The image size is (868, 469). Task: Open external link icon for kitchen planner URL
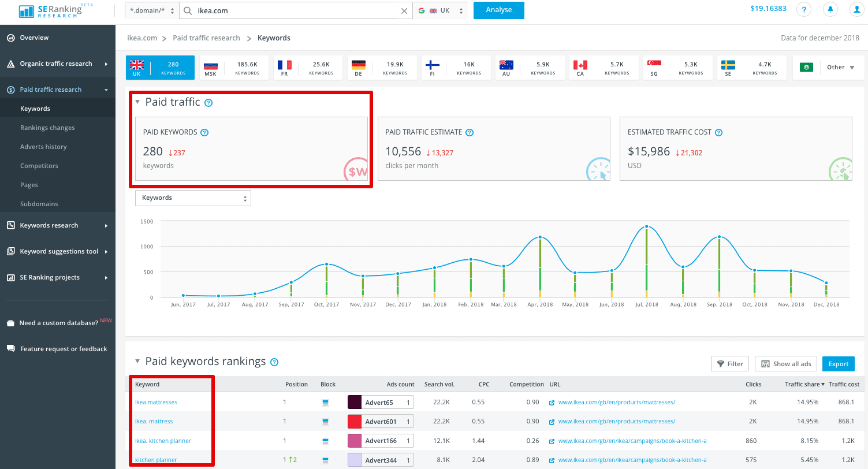tap(552, 460)
